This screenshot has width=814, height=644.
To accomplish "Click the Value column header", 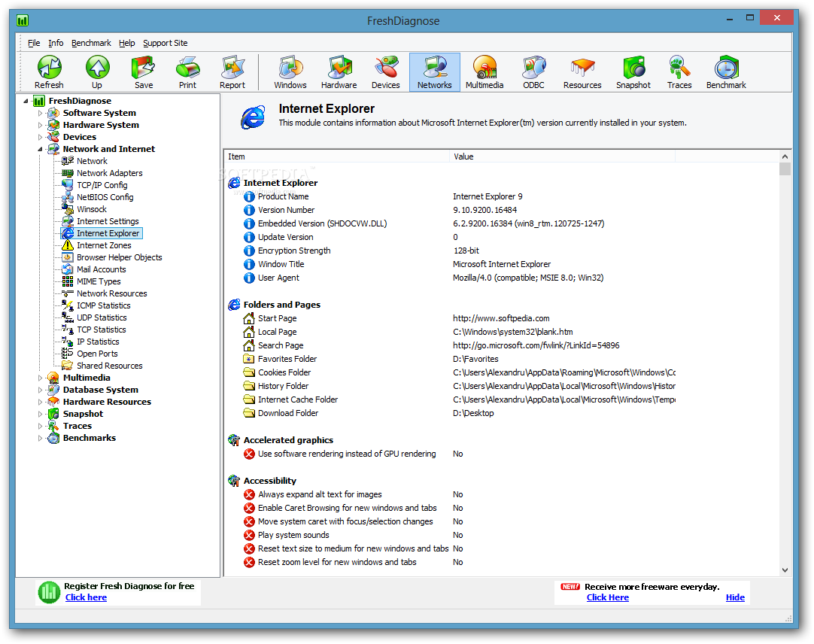I will point(562,156).
